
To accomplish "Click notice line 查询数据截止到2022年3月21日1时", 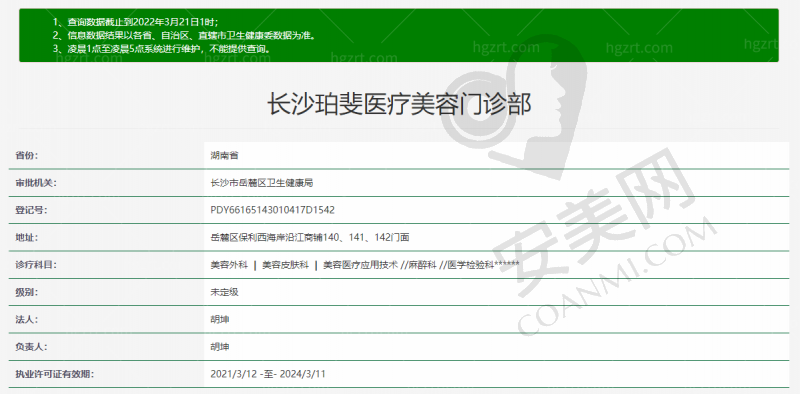I will [x=136, y=22].
